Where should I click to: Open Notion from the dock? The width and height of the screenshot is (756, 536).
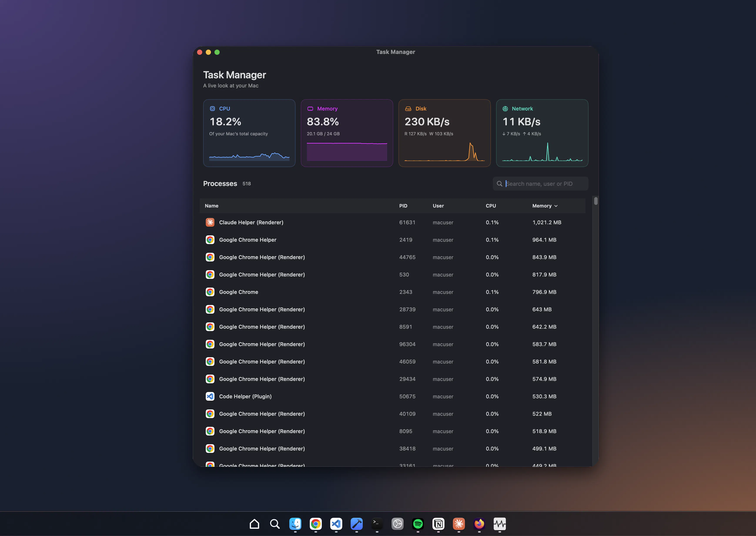click(x=438, y=524)
